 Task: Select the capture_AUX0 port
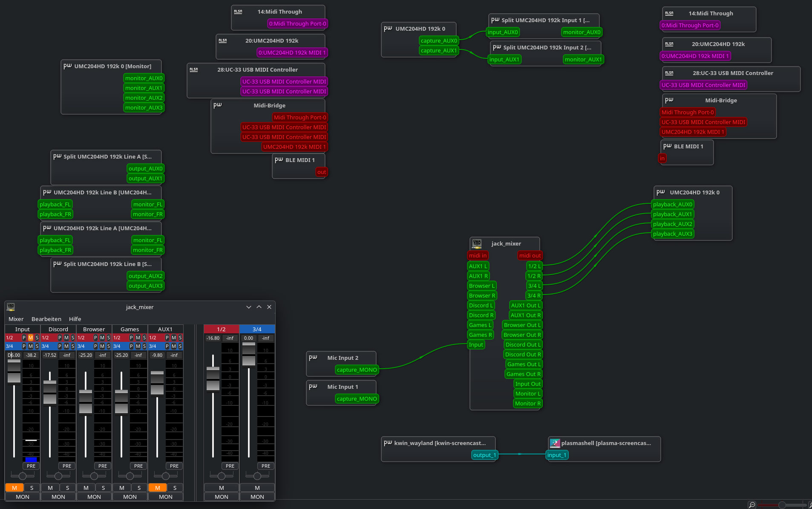point(439,40)
